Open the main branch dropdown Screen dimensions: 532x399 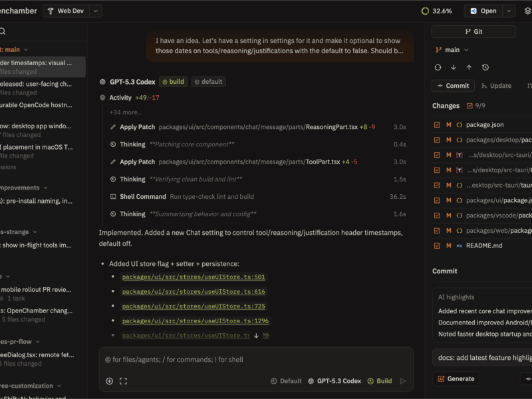[x=452, y=50]
